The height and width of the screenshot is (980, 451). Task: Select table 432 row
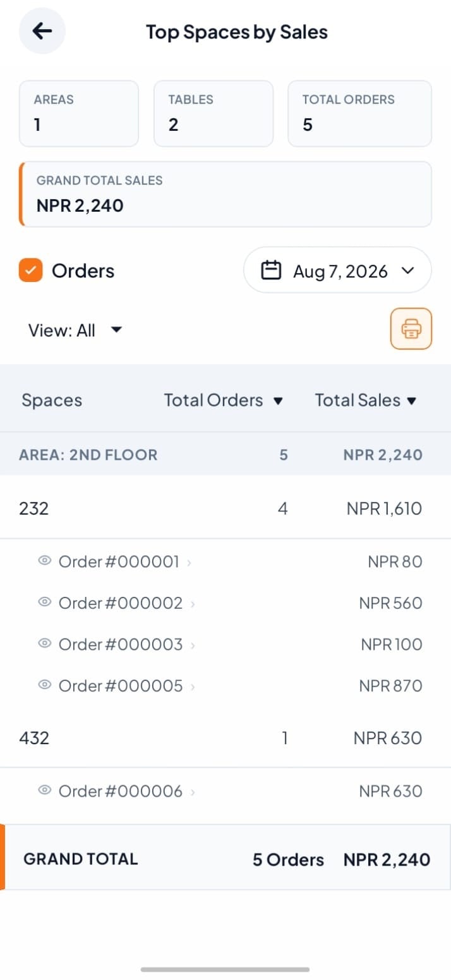(225, 737)
